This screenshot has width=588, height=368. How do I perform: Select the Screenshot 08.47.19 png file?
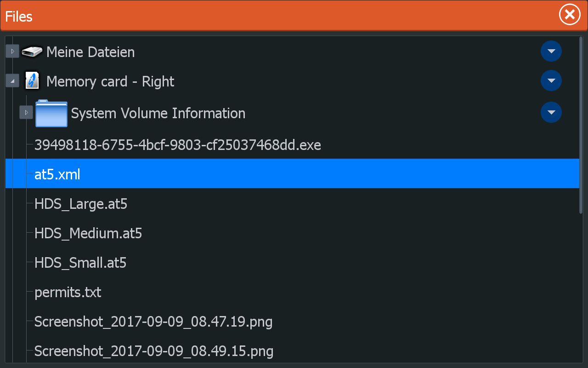pos(153,322)
